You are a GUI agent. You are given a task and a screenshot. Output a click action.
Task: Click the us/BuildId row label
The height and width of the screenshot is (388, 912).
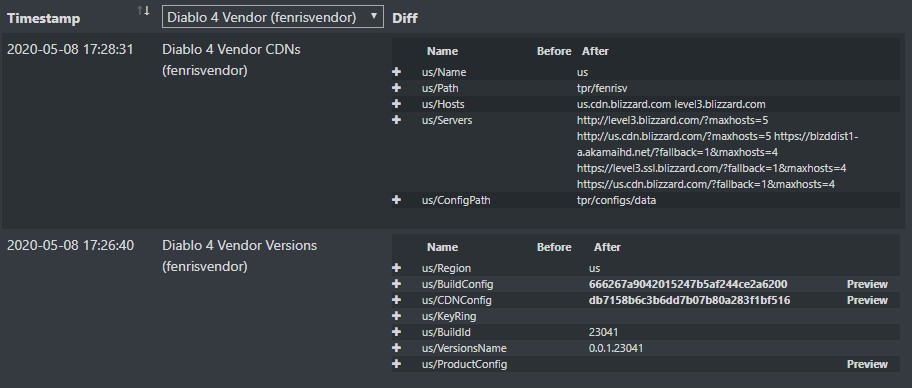(x=446, y=332)
